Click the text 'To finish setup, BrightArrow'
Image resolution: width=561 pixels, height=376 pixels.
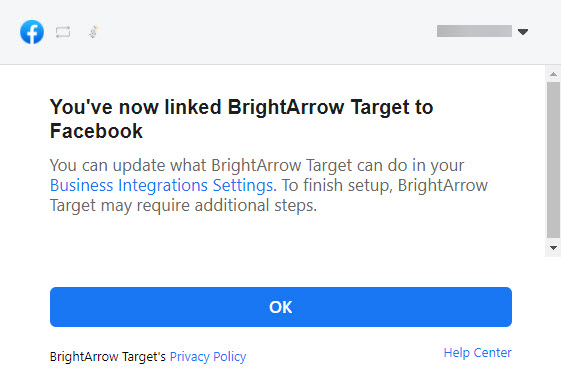[x=385, y=185]
